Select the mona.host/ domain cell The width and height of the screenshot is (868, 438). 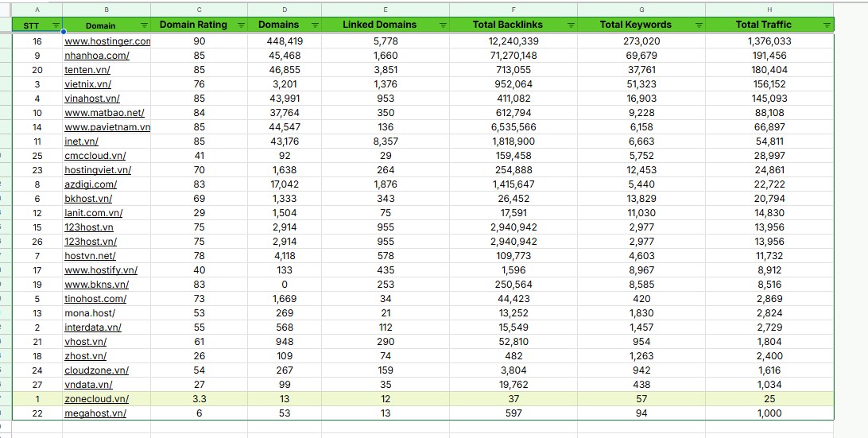107,313
